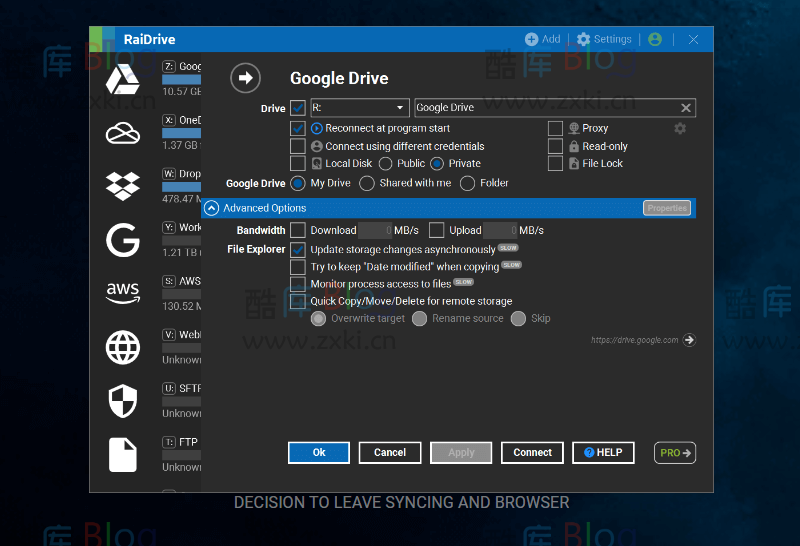800x546 pixels.
Task: Select the Google Drive icon in sidebar
Action: pos(123,78)
